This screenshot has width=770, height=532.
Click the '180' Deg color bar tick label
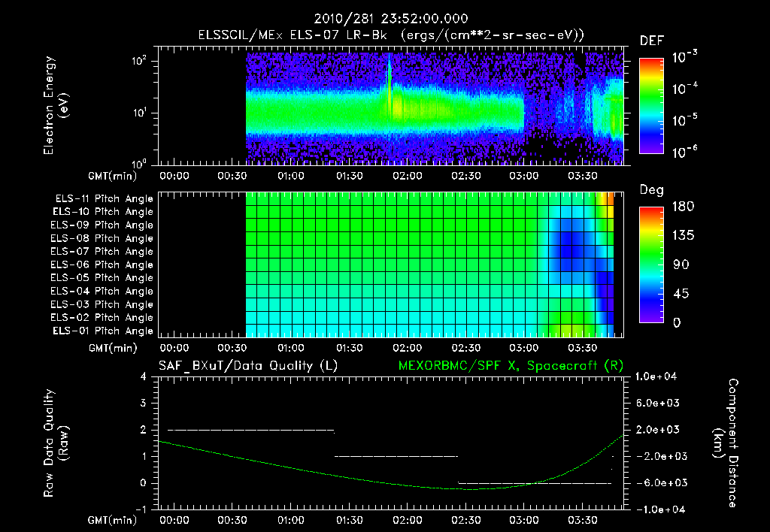click(683, 206)
